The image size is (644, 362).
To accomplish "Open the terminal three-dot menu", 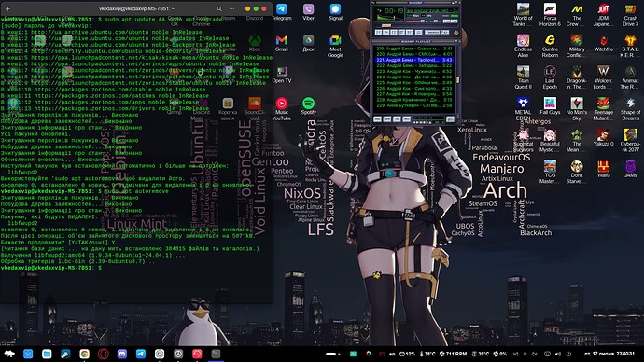I will 232,8.
